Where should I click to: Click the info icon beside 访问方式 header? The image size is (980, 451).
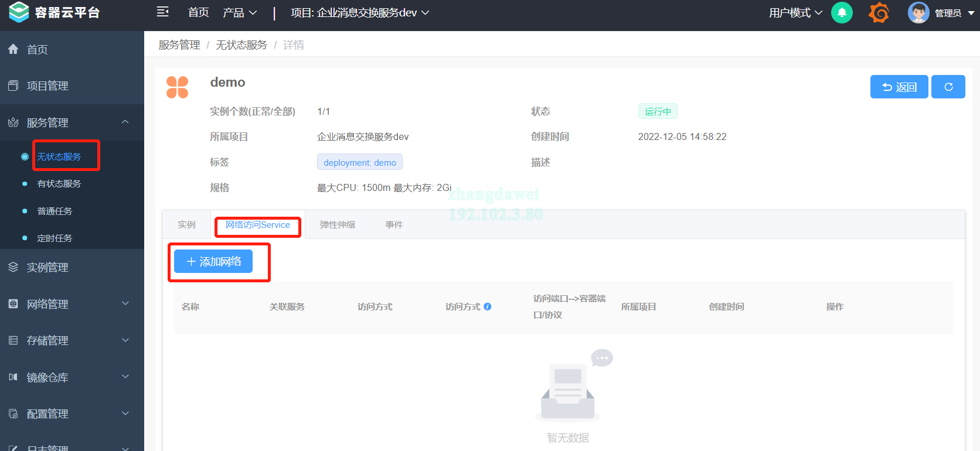pos(487,306)
